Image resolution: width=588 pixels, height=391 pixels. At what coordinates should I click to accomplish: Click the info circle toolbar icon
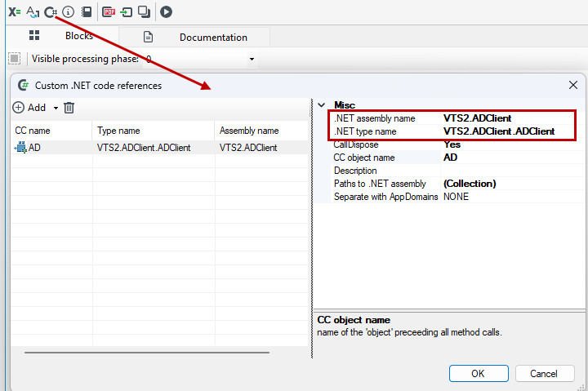click(x=68, y=12)
